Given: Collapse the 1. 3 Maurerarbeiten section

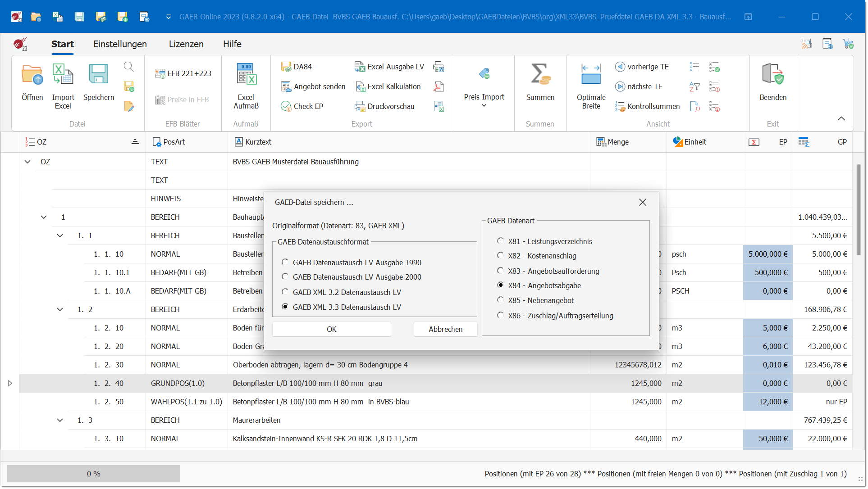Looking at the screenshot, I should (60, 420).
